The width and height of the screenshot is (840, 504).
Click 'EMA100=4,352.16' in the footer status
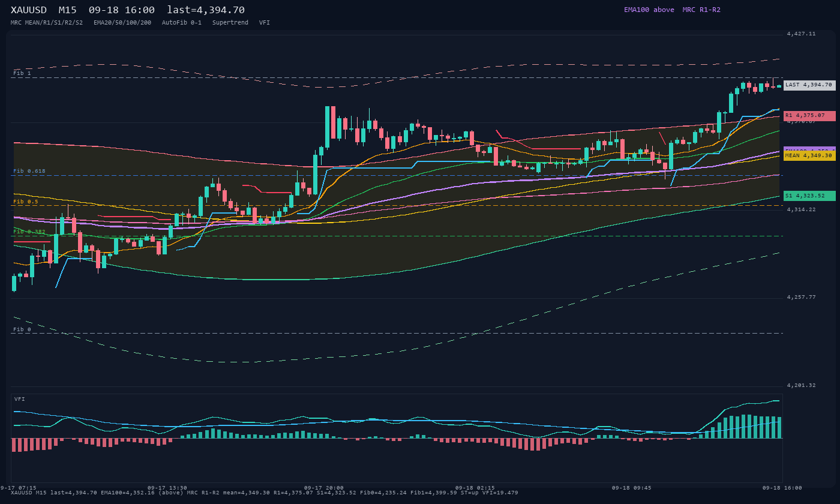point(128,493)
